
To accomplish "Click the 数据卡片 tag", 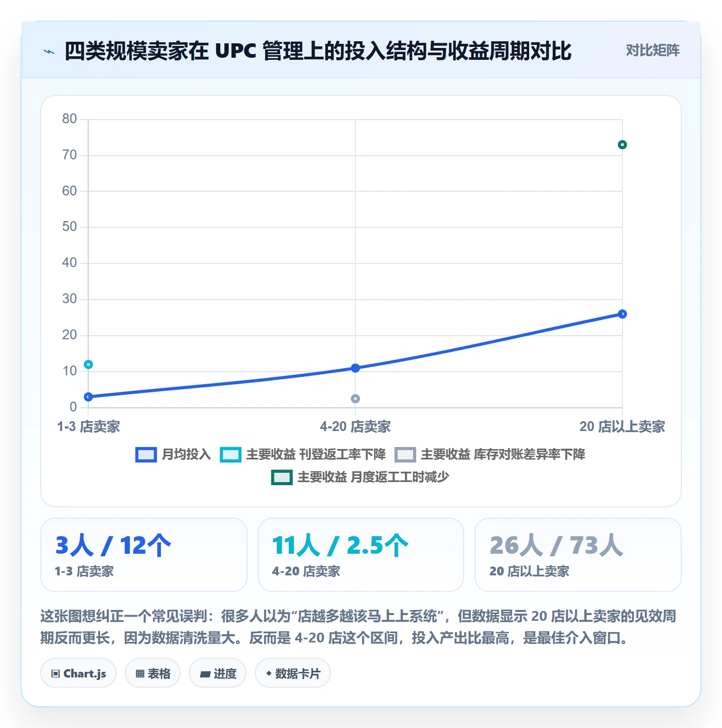I will click(293, 673).
